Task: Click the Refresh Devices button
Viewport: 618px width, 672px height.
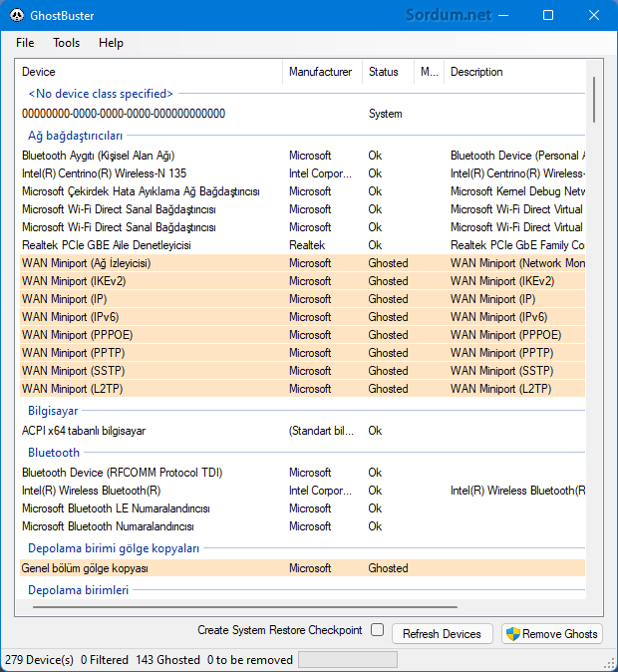Action: [442, 633]
